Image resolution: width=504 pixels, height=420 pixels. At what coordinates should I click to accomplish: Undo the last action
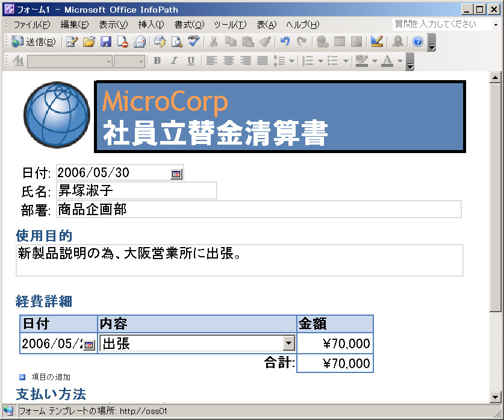(285, 42)
